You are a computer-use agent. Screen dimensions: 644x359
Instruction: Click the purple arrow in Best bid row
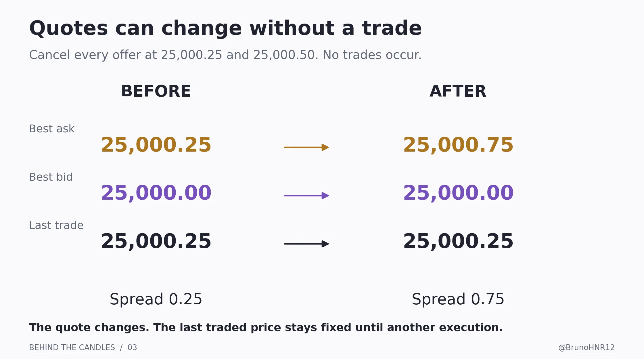[x=306, y=196]
